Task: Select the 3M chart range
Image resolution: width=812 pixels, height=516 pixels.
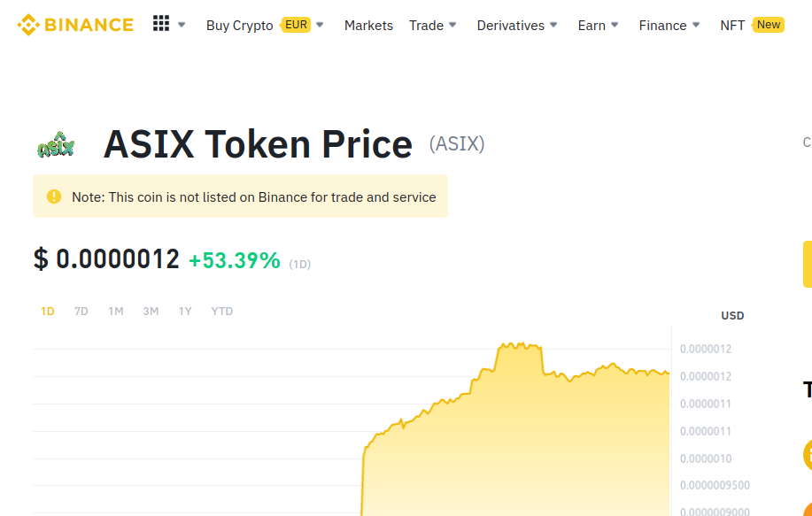Action: 151,311
